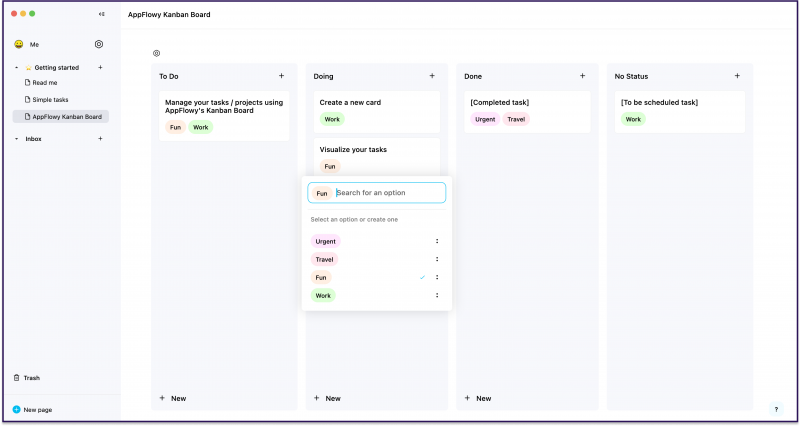Click the Read me page document icon
The image size is (800, 426).
(28, 83)
